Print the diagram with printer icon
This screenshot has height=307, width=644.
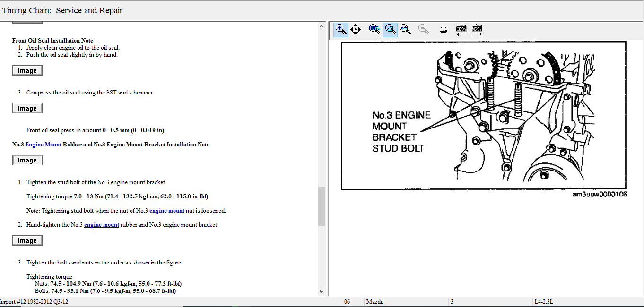coord(443,29)
